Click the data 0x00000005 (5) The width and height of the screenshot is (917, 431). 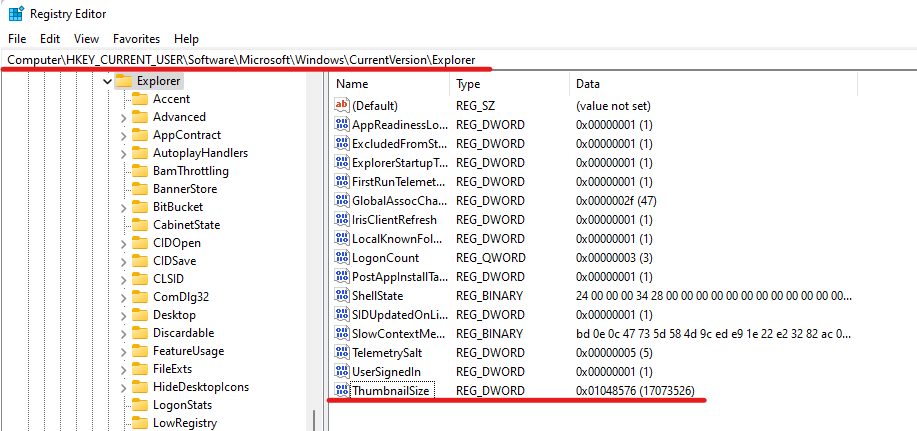614,353
